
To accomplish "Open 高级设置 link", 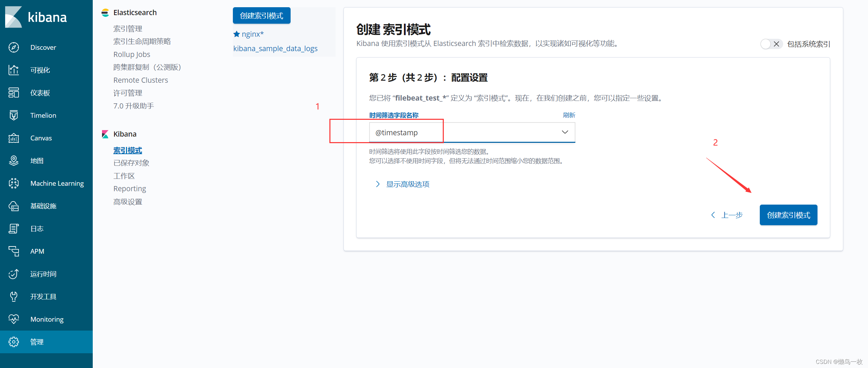I will 128,202.
